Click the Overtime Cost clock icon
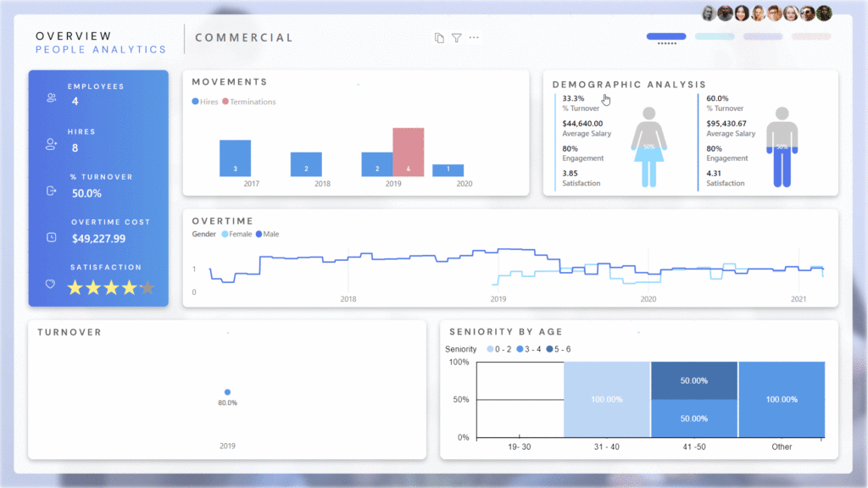The height and width of the screenshot is (488, 868). pyautogui.click(x=52, y=236)
